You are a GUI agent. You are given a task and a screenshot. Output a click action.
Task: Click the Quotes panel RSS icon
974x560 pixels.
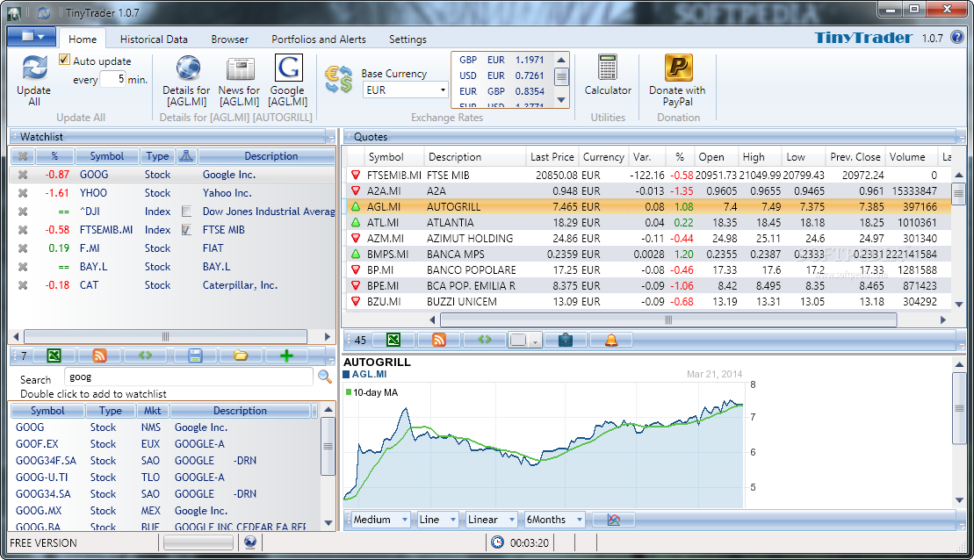(439, 340)
